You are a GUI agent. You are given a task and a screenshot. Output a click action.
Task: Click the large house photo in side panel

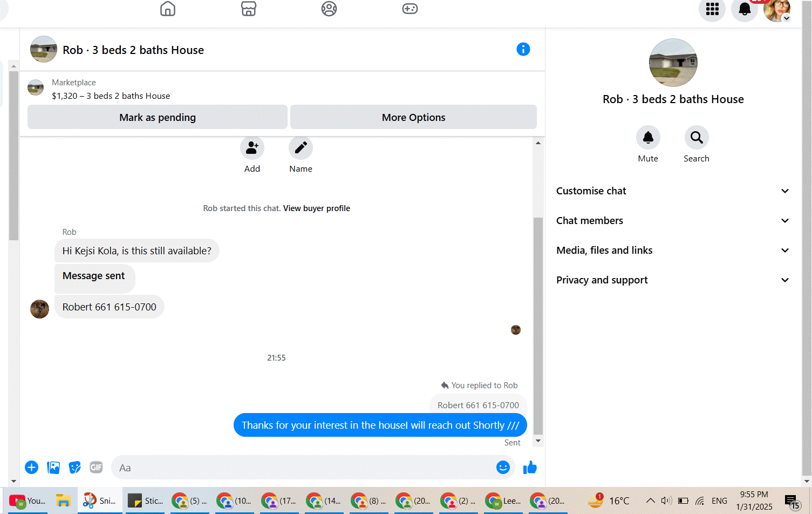tap(673, 63)
